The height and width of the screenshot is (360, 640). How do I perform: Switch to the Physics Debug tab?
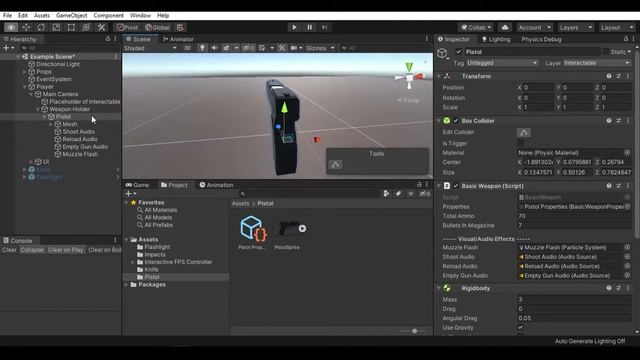(x=541, y=39)
